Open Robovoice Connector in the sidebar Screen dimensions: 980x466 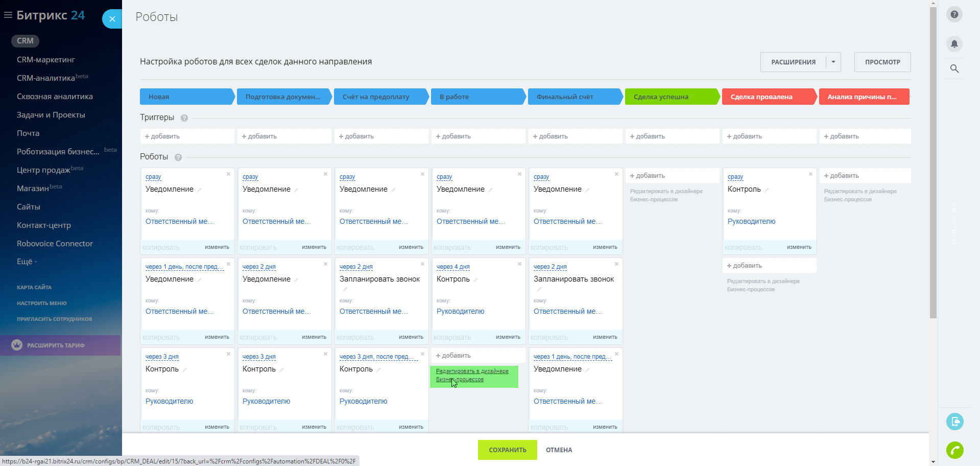pyautogui.click(x=55, y=244)
